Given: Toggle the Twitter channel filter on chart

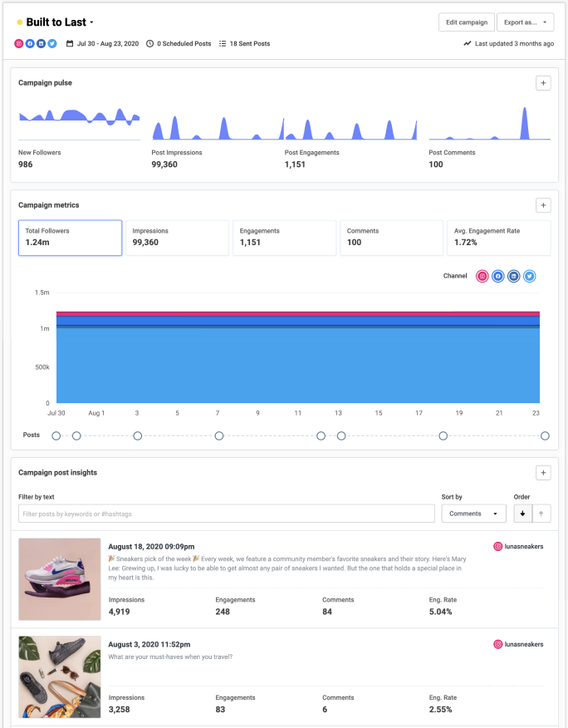Looking at the screenshot, I should click(530, 276).
